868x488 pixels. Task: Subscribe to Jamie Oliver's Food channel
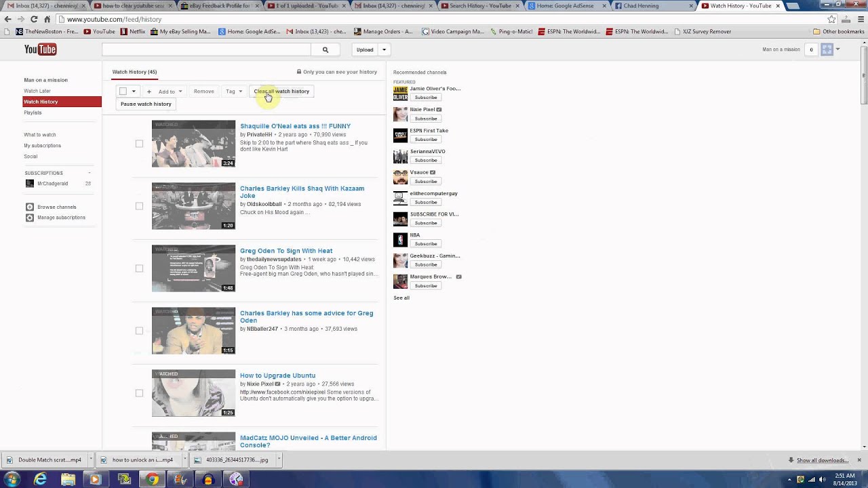pyautogui.click(x=426, y=98)
